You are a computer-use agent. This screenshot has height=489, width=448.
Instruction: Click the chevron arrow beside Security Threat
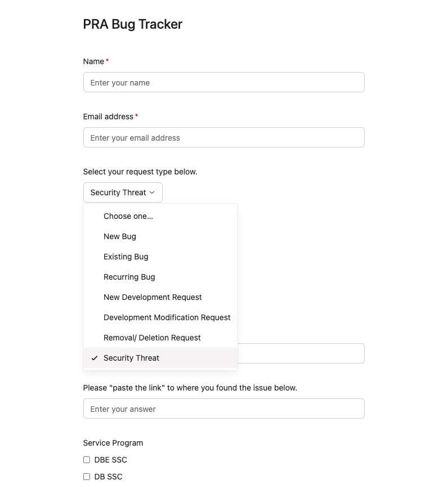coord(152,192)
